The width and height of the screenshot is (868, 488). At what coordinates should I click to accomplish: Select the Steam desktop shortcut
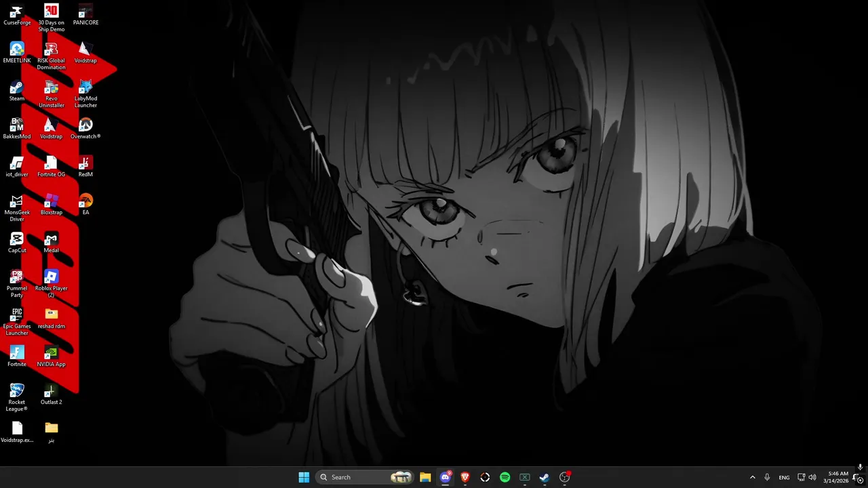(17, 91)
